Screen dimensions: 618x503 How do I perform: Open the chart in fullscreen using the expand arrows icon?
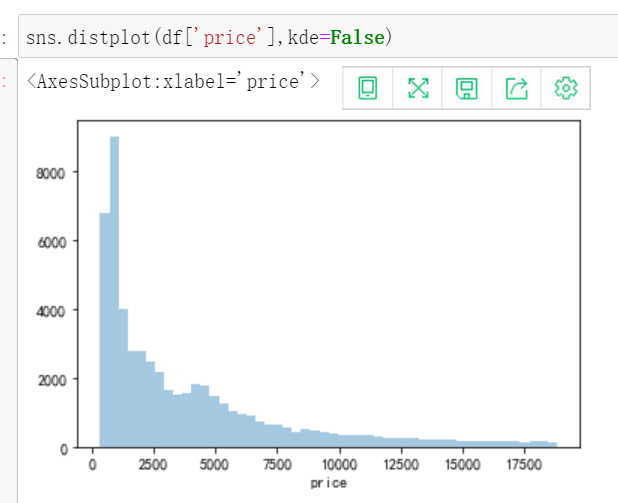tap(418, 88)
